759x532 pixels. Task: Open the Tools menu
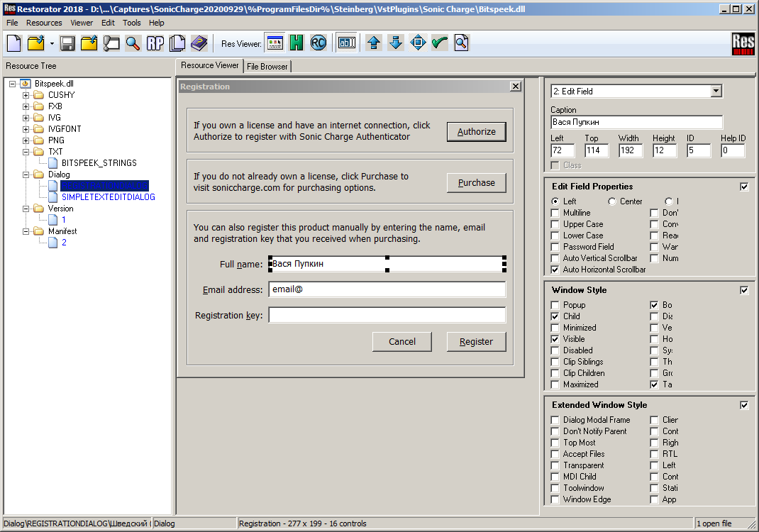(132, 23)
